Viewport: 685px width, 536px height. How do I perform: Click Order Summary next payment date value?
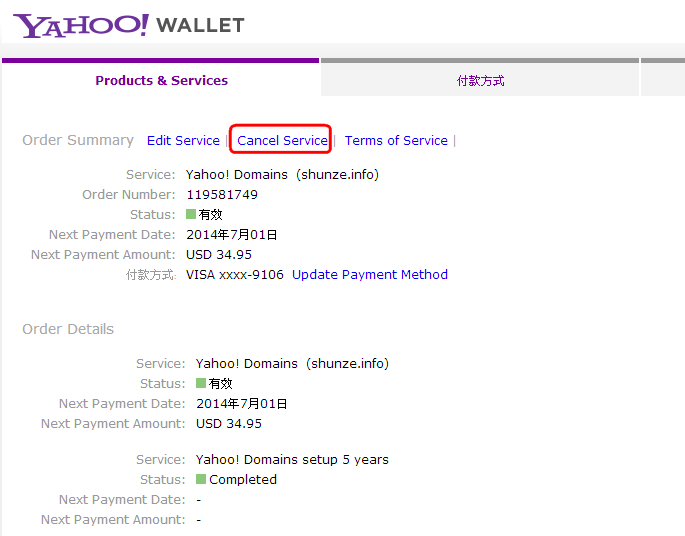click(232, 235)
